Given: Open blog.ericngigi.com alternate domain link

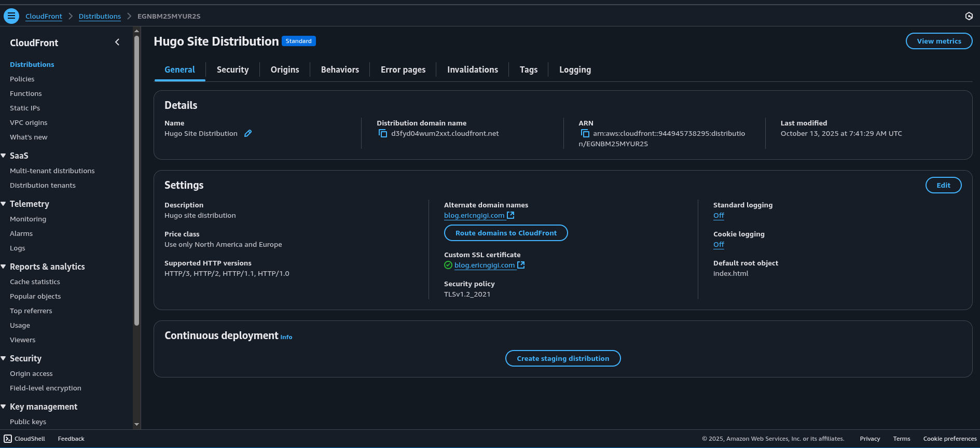Looking at the screenshot, I should (474, 215).
